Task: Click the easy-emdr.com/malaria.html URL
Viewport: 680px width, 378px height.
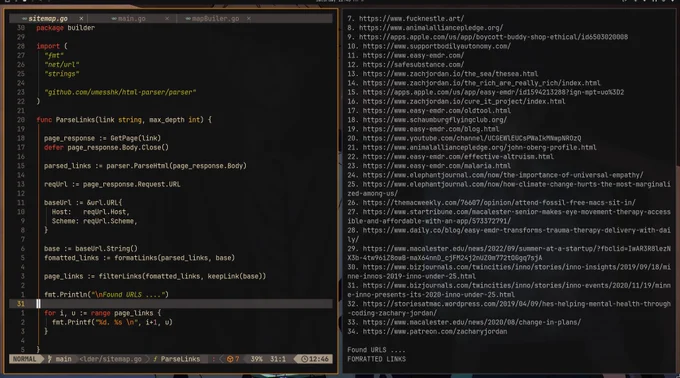Action: [437, 166]
